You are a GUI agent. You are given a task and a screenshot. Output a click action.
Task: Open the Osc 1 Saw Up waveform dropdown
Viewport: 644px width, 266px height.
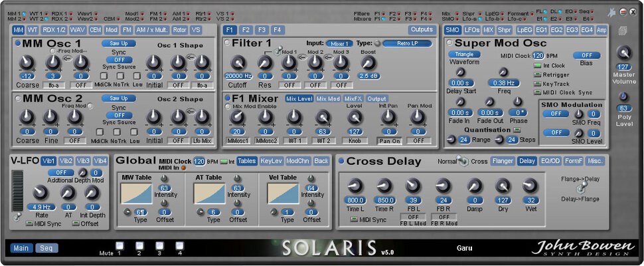click(119, 43)
